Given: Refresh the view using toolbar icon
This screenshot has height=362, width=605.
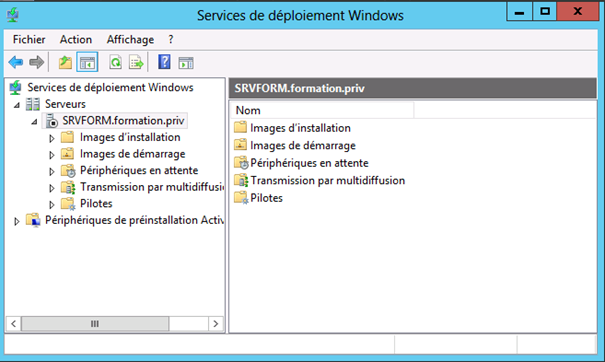Looking at the screenshot, I should [x=115, y=62].
